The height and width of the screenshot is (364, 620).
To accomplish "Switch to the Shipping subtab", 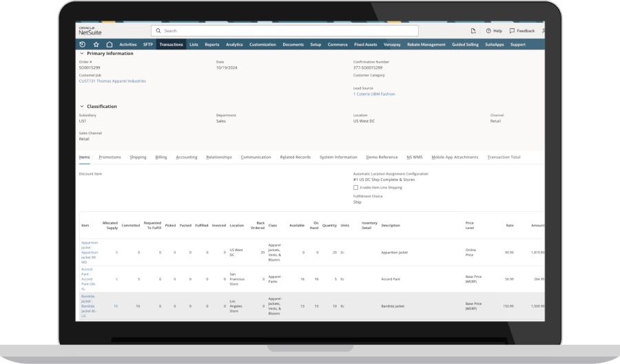I will (138, 157).
